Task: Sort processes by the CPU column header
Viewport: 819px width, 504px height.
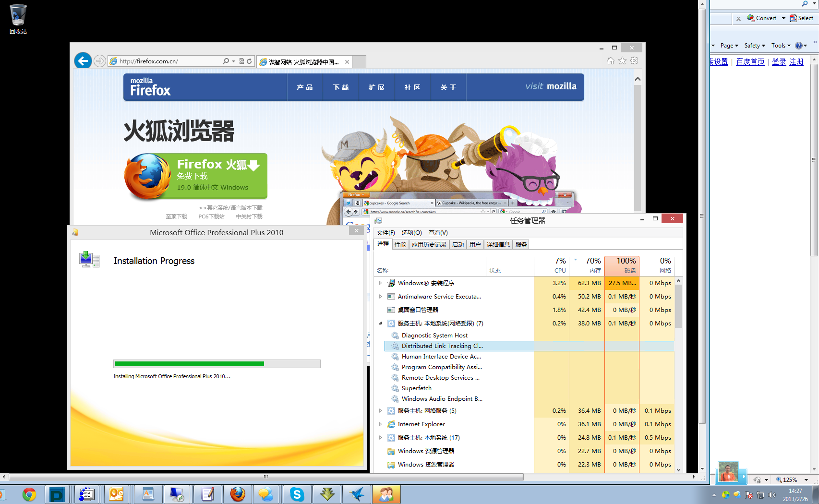Action: 552,265
